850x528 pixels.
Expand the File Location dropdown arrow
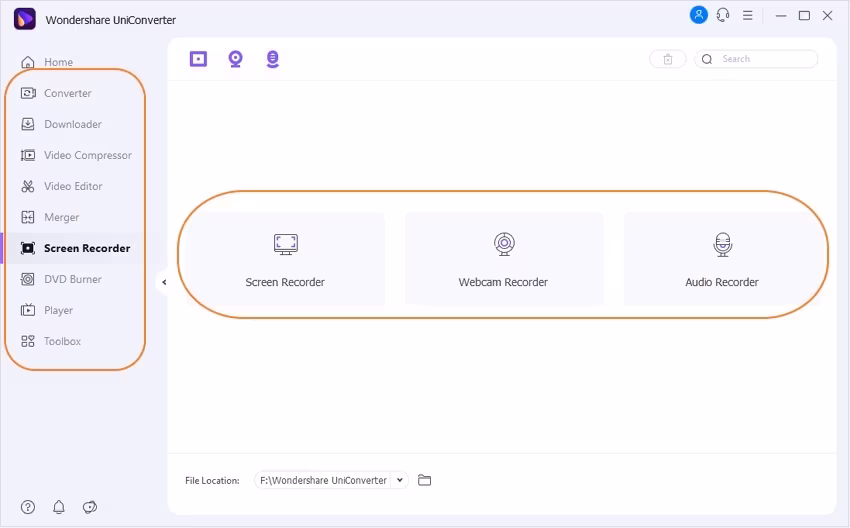pyautogui.click(x=400, y=480)
